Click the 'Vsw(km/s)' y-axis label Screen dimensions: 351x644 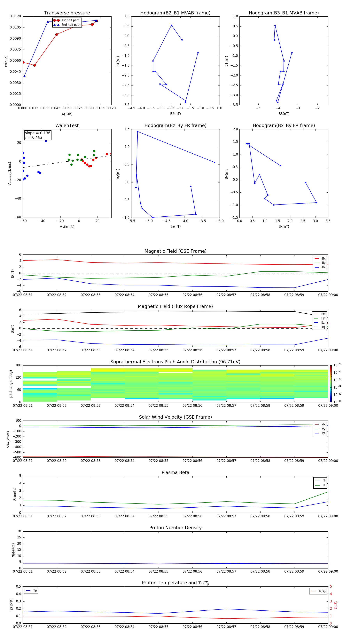click(8, 439)
